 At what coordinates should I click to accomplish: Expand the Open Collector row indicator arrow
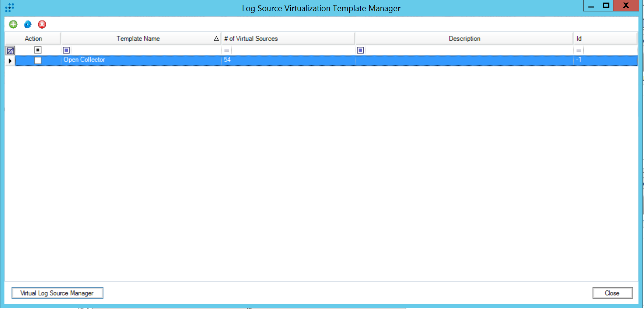10,61
